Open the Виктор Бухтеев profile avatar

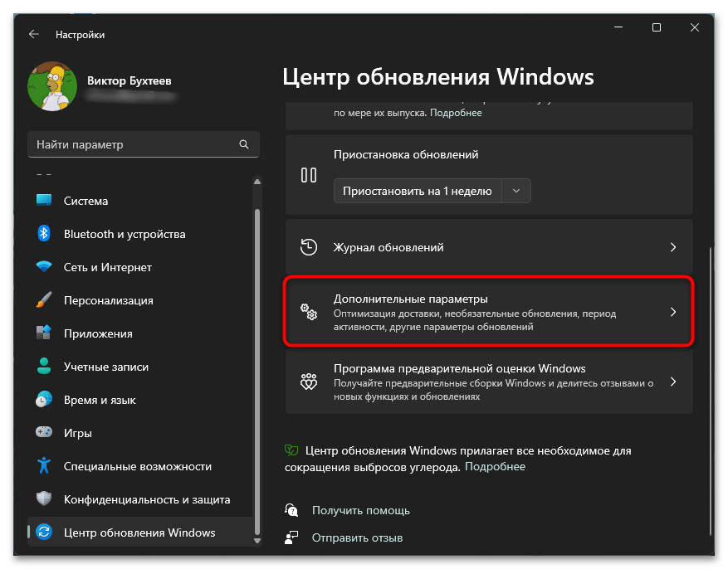[52, 86]
